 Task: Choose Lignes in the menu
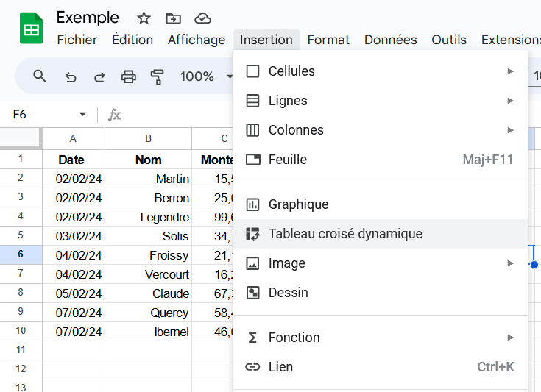click(381, 101)
